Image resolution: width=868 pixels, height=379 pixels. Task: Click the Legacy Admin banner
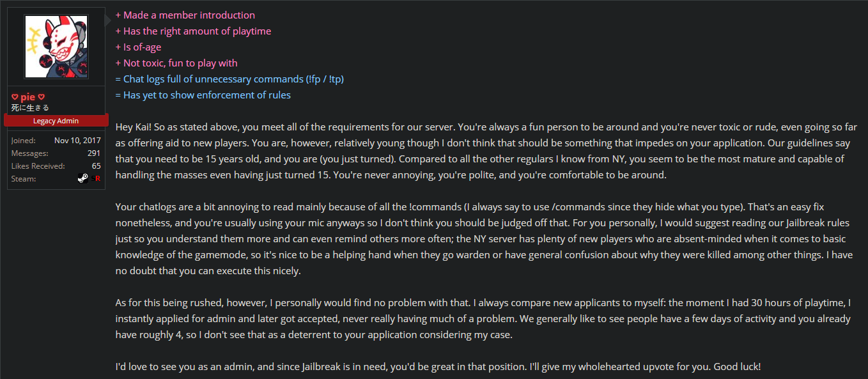(x=56, y=121)
